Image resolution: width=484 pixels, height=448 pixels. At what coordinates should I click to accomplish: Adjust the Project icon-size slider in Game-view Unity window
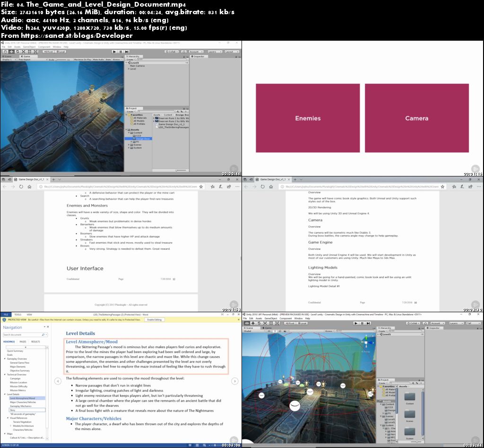[x=181, y=170]
